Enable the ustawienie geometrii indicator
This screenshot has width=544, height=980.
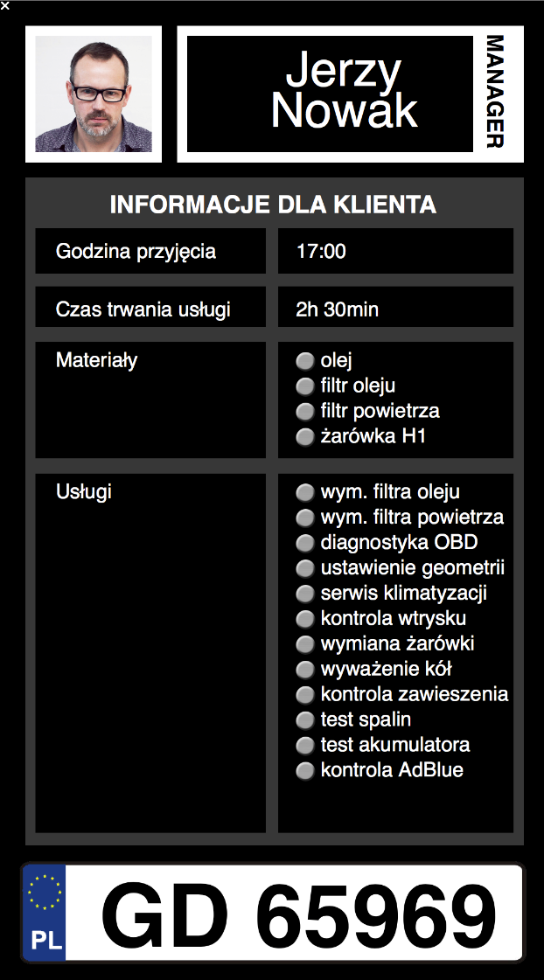(304, 568)
